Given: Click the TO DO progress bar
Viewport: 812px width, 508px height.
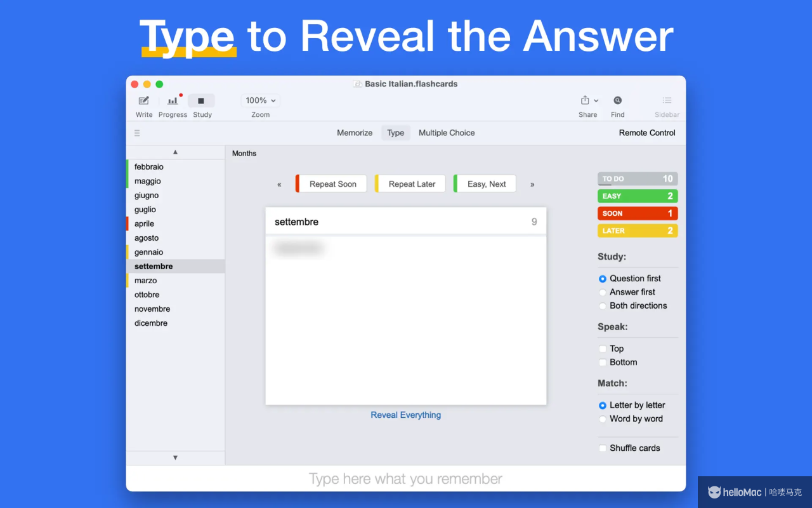Looking at the screenshot, I should tap(638, 179).
